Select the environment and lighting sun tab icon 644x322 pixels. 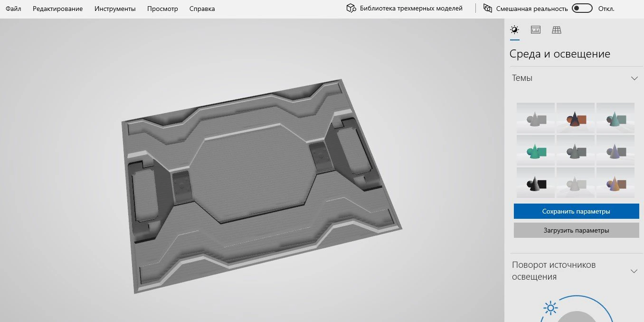(x=514, y=30)
